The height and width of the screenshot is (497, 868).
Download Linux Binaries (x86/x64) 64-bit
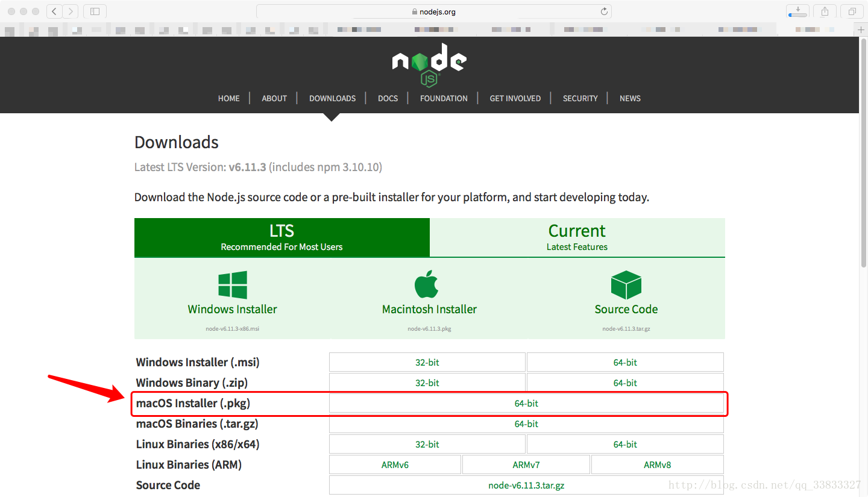(x=625, y=444)
